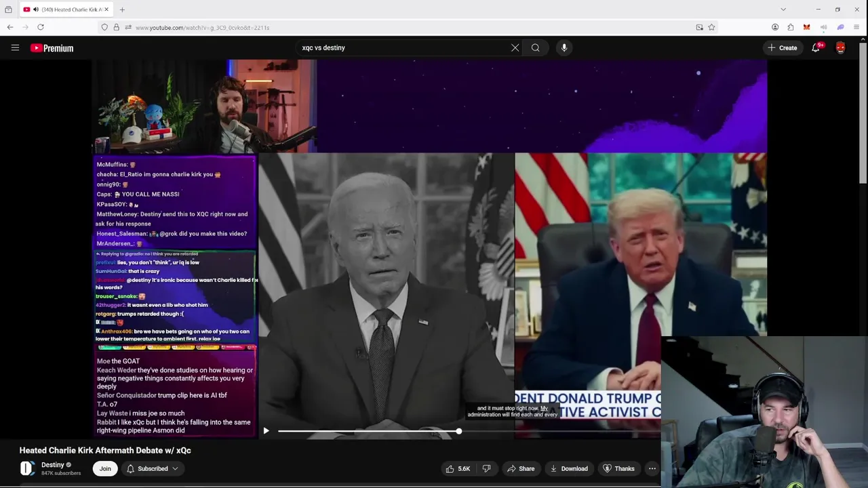Select the Heated Charlie Kirk YouTube tab
The height and width of the screenshot is (488, 868).
coord(66,9)
